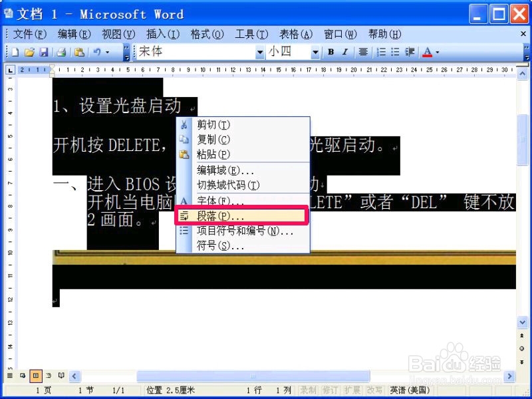Viewport: 532px width, 399px height.
Task: Click the horizontal scrollbar left arrow
Action: (74, 376)
